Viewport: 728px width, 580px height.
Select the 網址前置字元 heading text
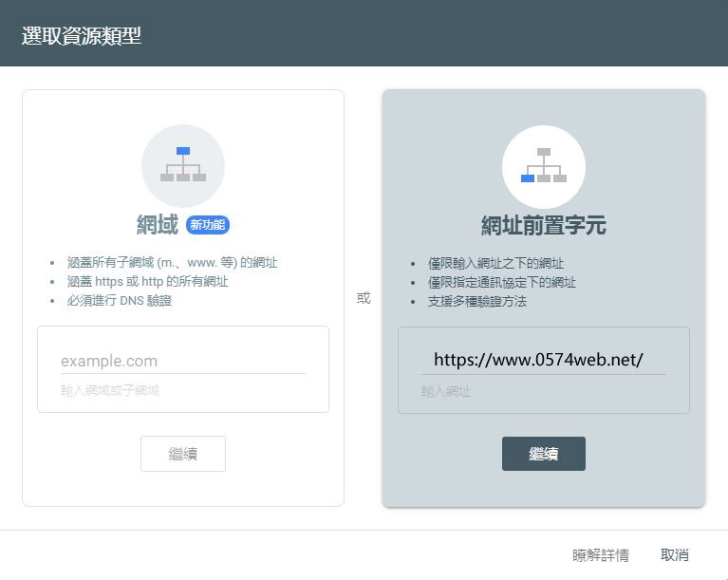coord(543,226)
